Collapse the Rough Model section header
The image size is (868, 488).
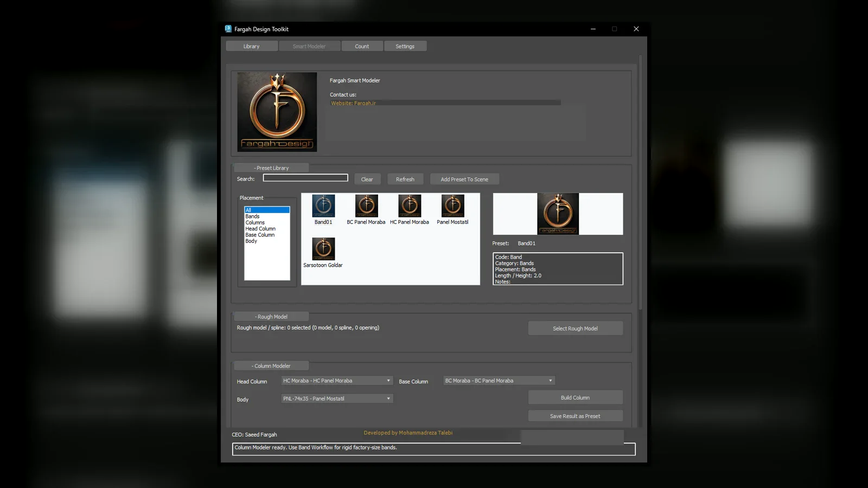point(271,317)
